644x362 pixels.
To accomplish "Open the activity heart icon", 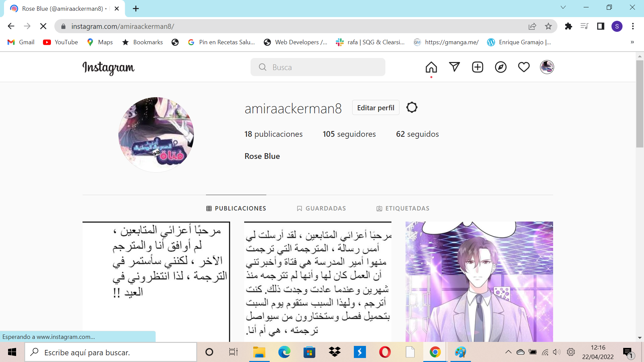I will (x=524, y=67).
